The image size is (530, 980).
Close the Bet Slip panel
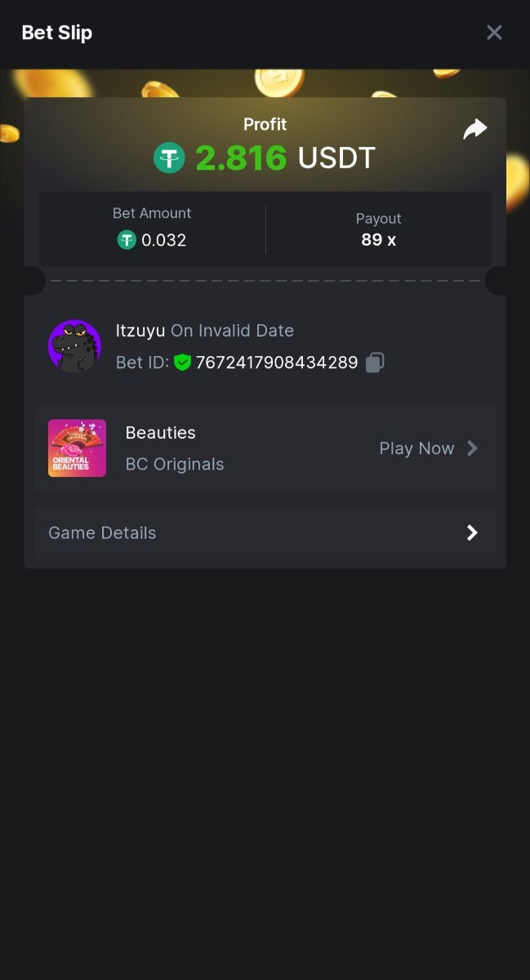[x=494, y=33]
